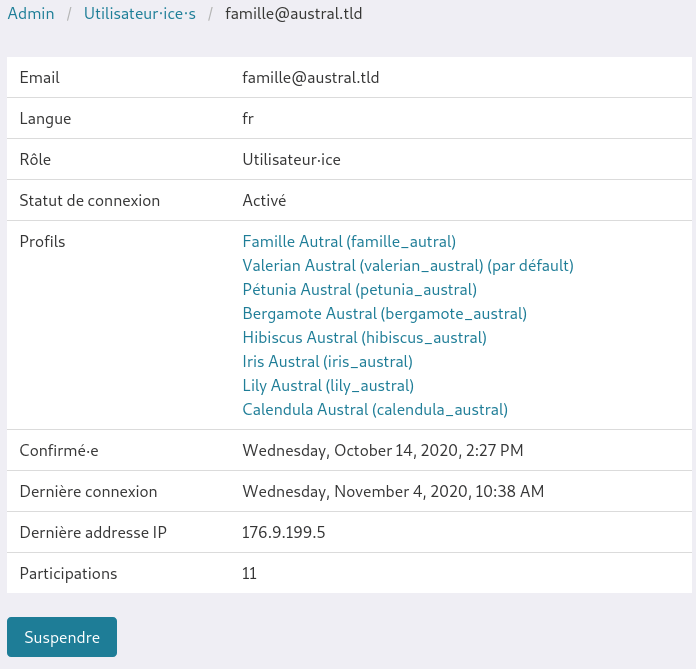Click the 'Langue' row label
The height and width of the screenshot is (669, 696).
pyautogui.click(x=45, y=119)
